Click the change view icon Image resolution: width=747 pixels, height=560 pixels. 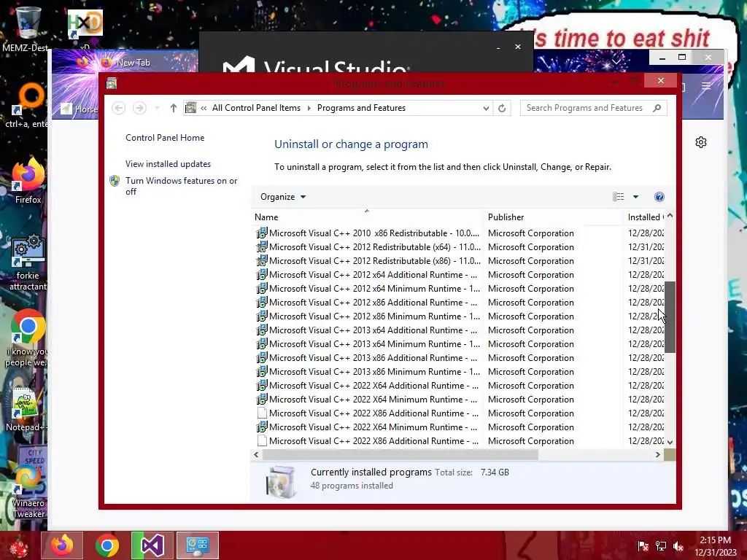[618, 197]
